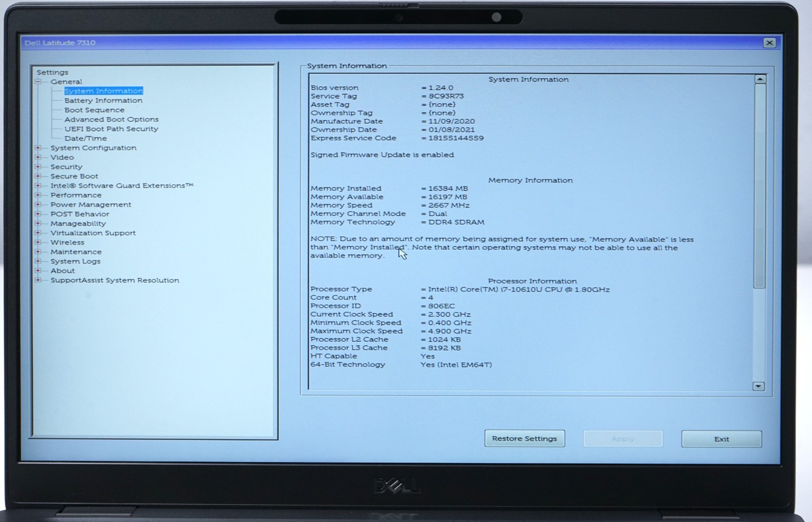This screenshot has width=812, height=522.
Task: Expand SupportAssist System Resolution node
Action: tap(38, 280)
